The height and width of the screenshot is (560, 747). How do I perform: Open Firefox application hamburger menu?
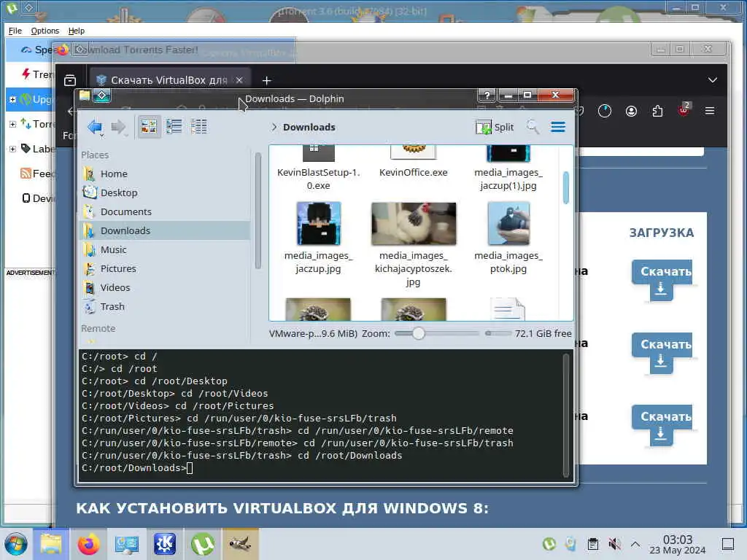click(x=709, y=111)
